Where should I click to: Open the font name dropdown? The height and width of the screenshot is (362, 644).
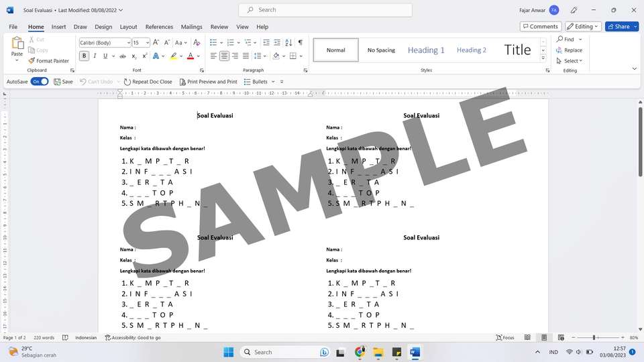coord(129,43)
